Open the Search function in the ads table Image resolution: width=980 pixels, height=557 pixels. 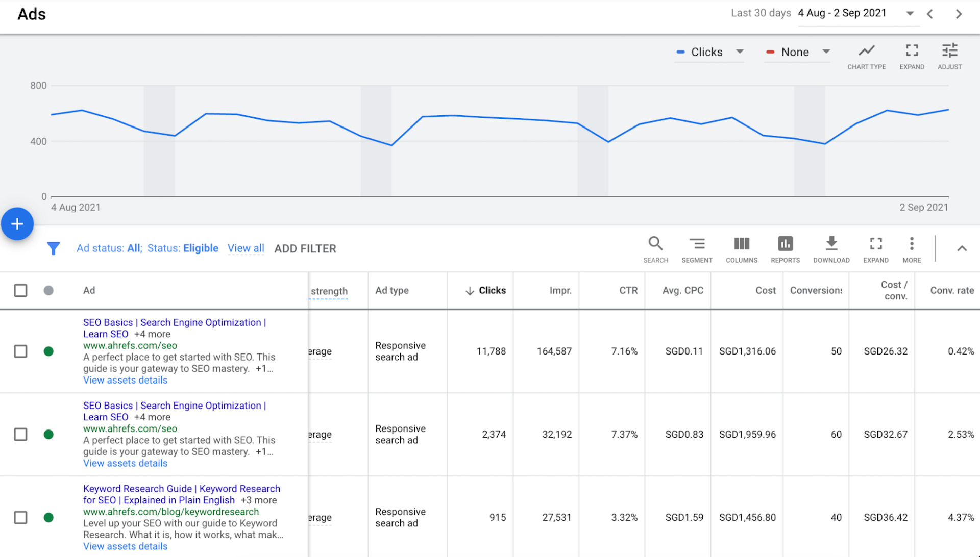click(655, 248)
